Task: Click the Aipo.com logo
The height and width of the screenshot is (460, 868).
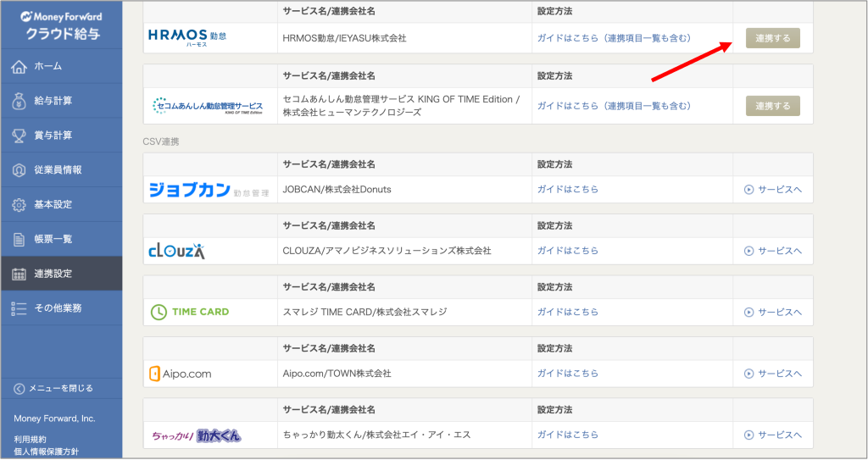Action: (181, 374)
